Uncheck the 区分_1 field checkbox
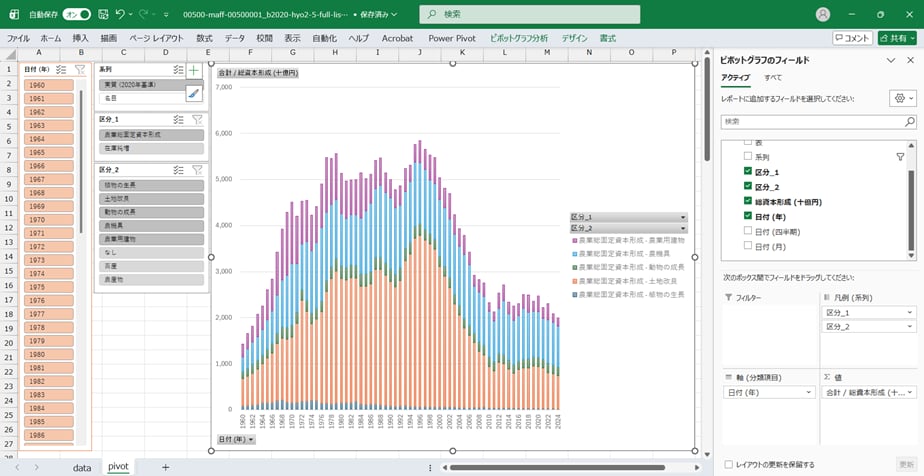The width and height of the screenshot is (924, 476). pos(748,172)
